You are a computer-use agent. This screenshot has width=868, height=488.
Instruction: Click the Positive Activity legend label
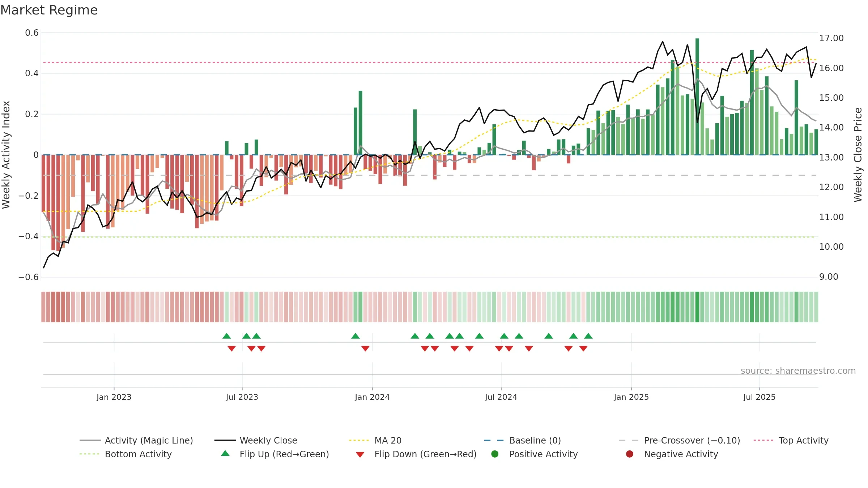(544, 454)
